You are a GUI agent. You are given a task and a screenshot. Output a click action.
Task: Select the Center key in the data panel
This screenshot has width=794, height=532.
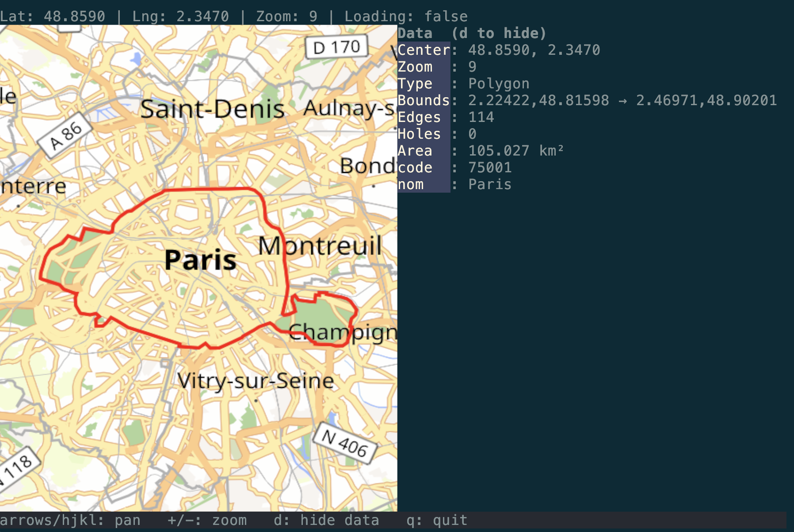424,50
